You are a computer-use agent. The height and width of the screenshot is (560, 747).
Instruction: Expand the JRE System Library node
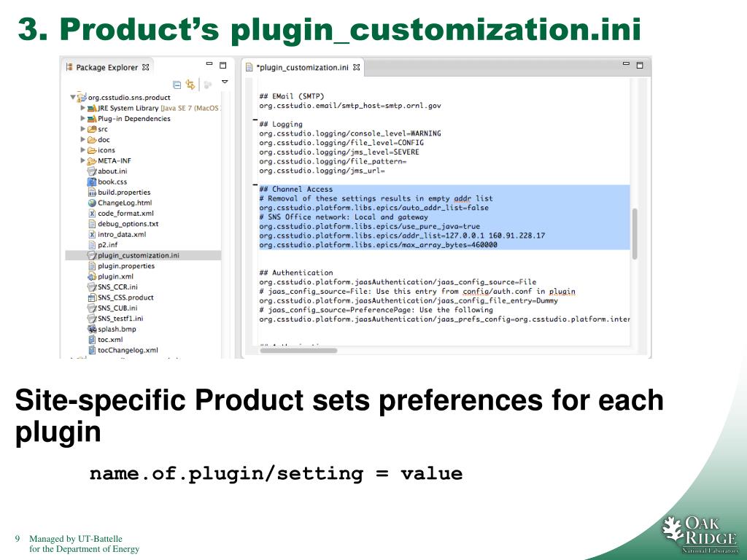point(83,108)
